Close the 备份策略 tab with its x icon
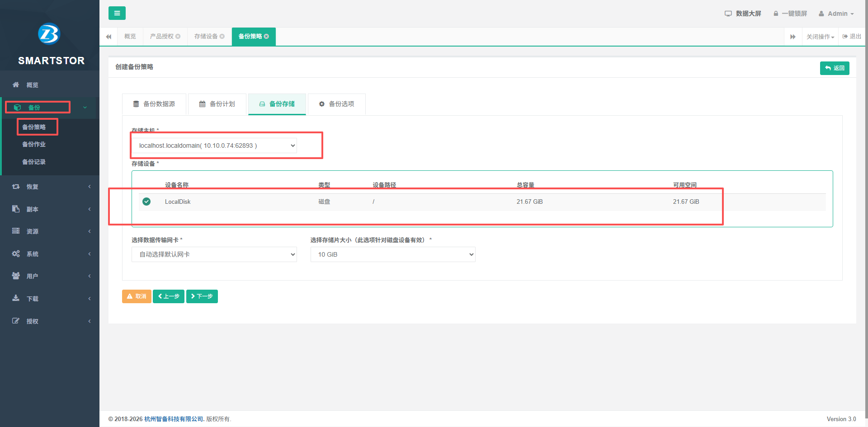 [x=266, y=36]
